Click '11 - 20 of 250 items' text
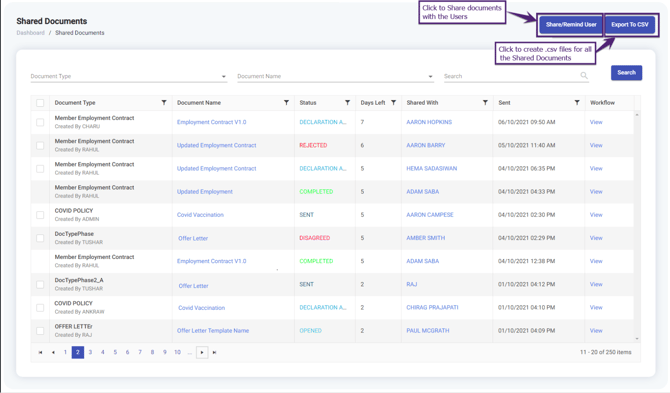This screenshot has width=670, height=393. [x=605, y=352]
